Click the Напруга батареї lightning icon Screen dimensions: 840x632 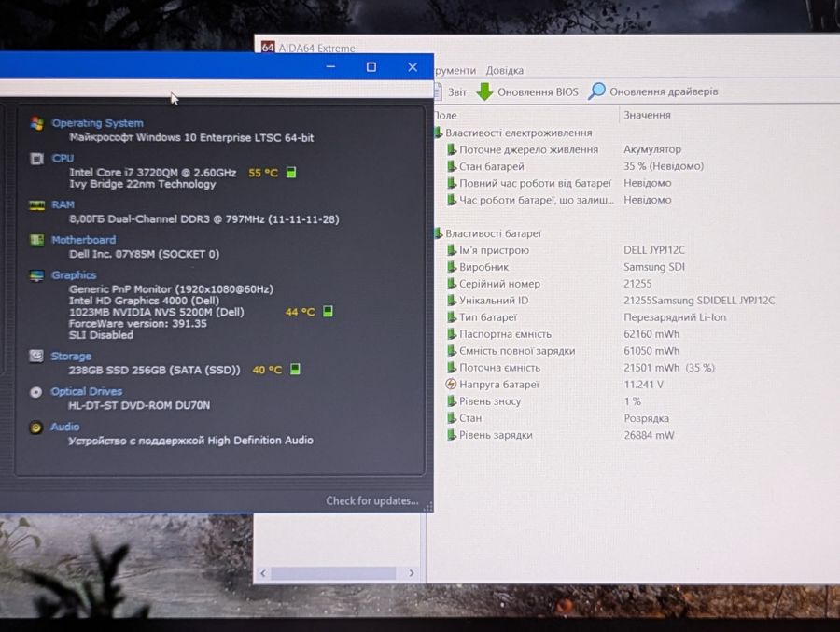451,385
